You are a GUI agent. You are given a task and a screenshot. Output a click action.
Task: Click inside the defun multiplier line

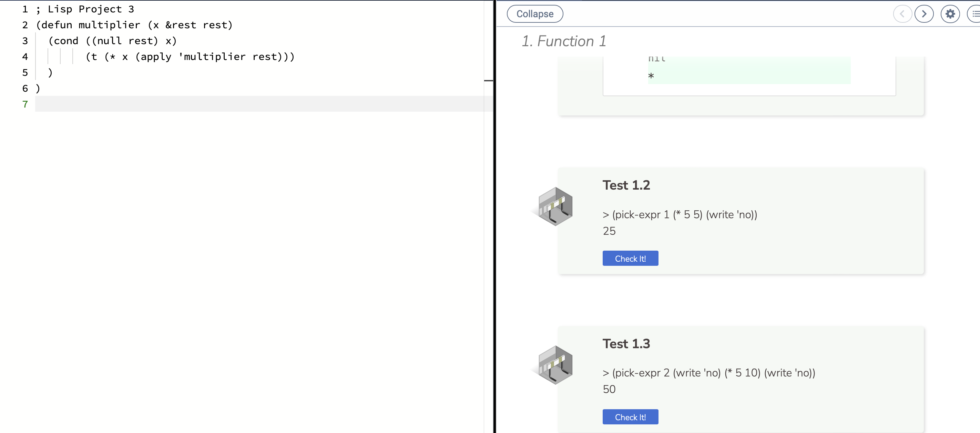tap(134, 25)
